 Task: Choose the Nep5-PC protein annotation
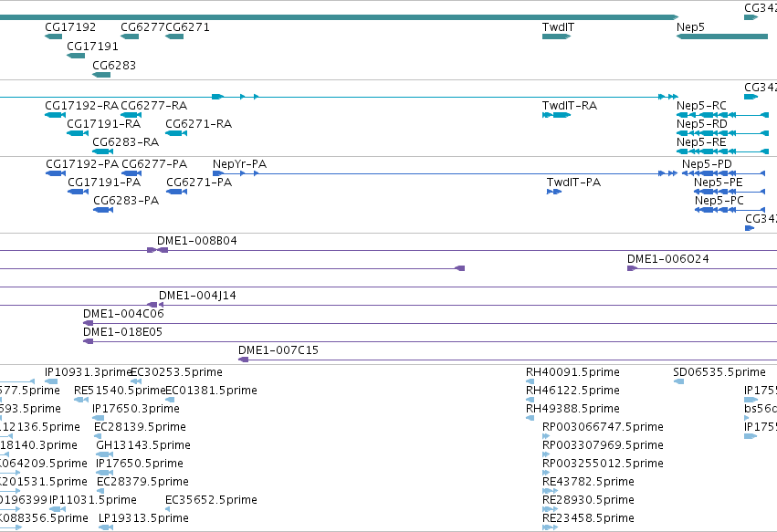pos(730,210)
